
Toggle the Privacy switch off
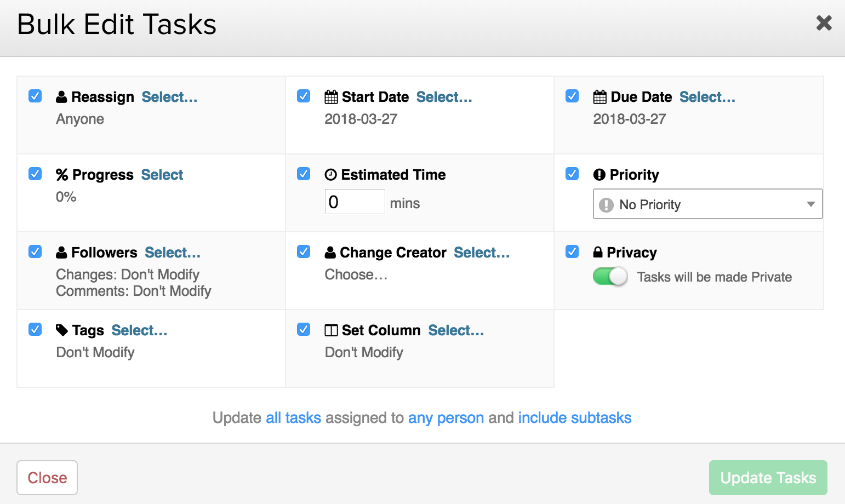[x=610, y=277]
